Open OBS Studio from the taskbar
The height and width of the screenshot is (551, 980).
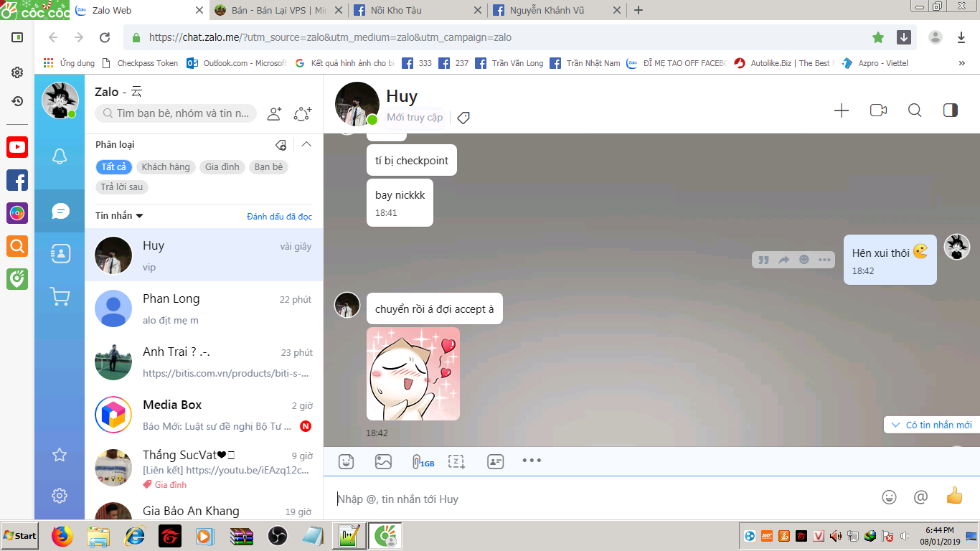[277, 536]
